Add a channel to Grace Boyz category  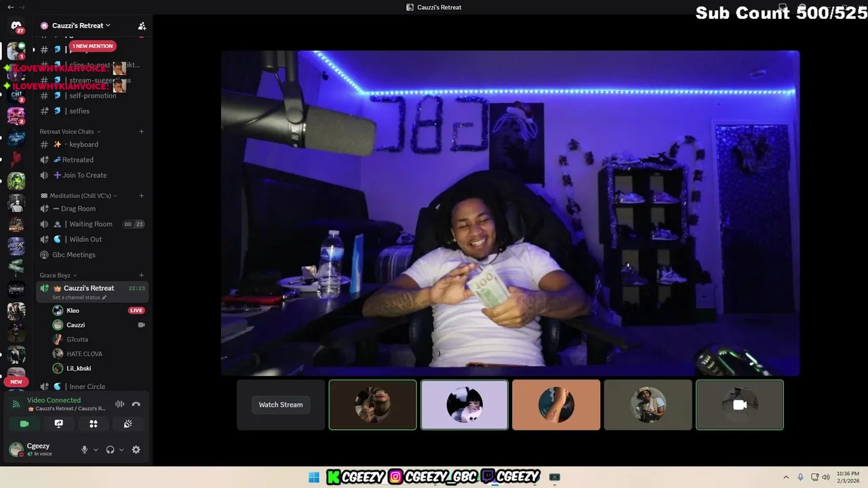coord(141,275)
